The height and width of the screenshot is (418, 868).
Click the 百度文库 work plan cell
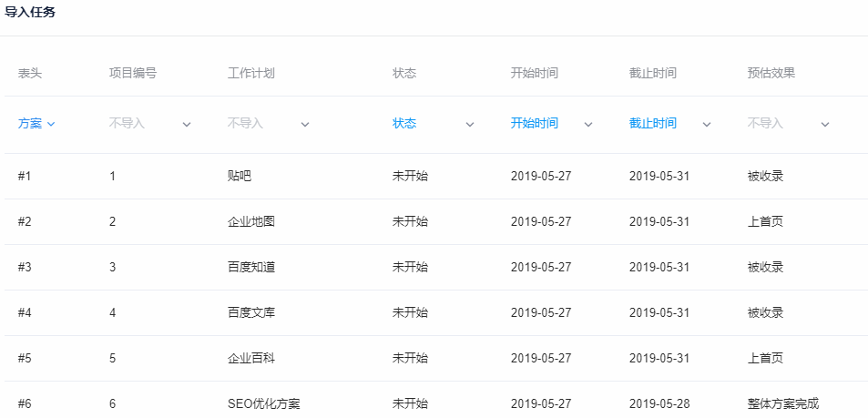pos(251,312)
